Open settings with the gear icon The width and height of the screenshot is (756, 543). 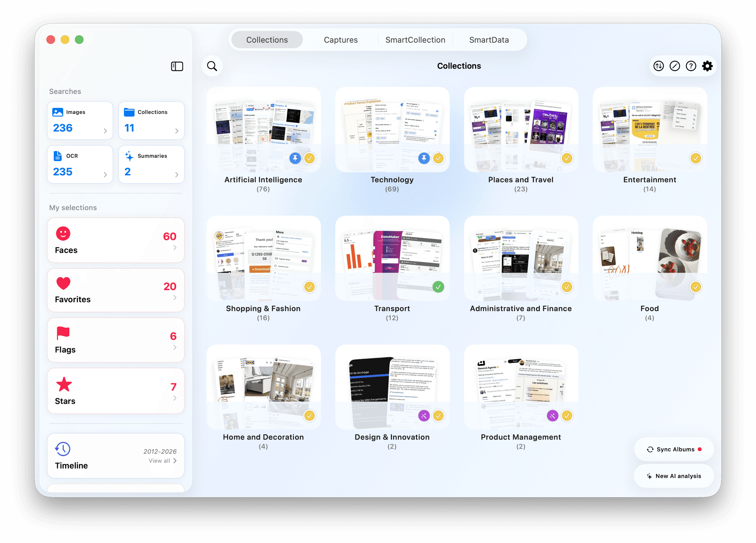[x=707, y=66]
